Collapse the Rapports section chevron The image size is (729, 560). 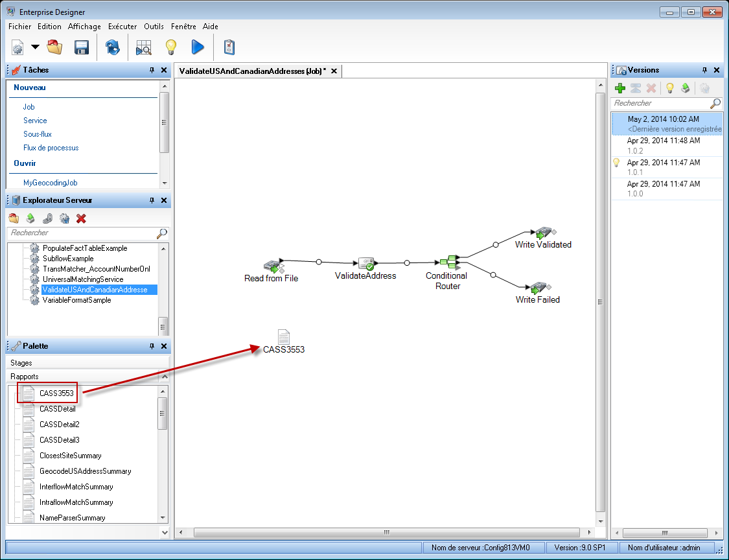pos(164,377)
